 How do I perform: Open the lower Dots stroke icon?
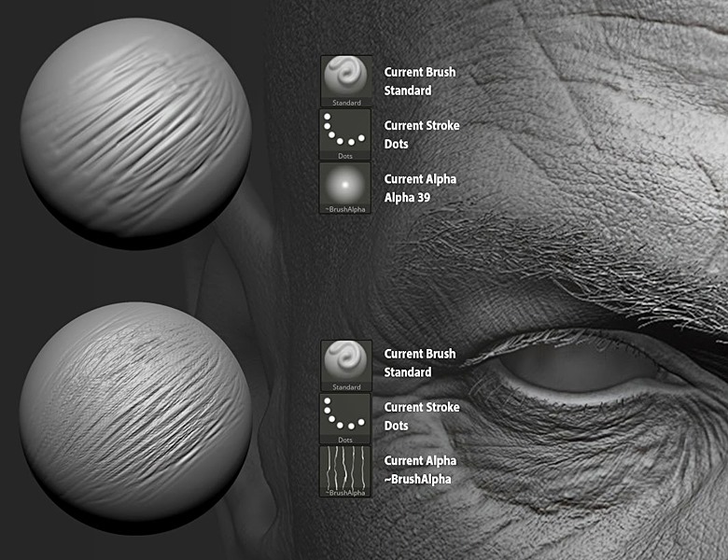(345, 419)
